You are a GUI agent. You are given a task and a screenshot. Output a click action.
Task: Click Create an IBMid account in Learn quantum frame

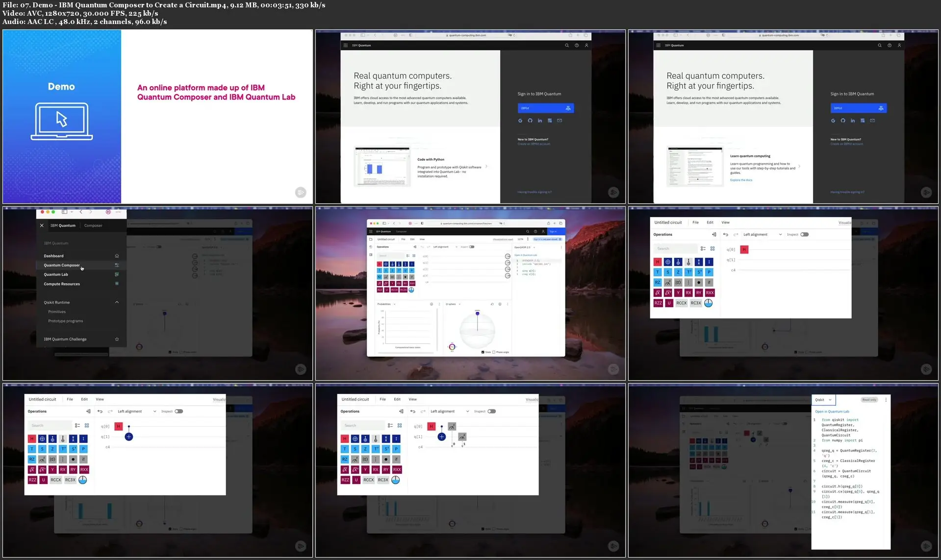847,144
